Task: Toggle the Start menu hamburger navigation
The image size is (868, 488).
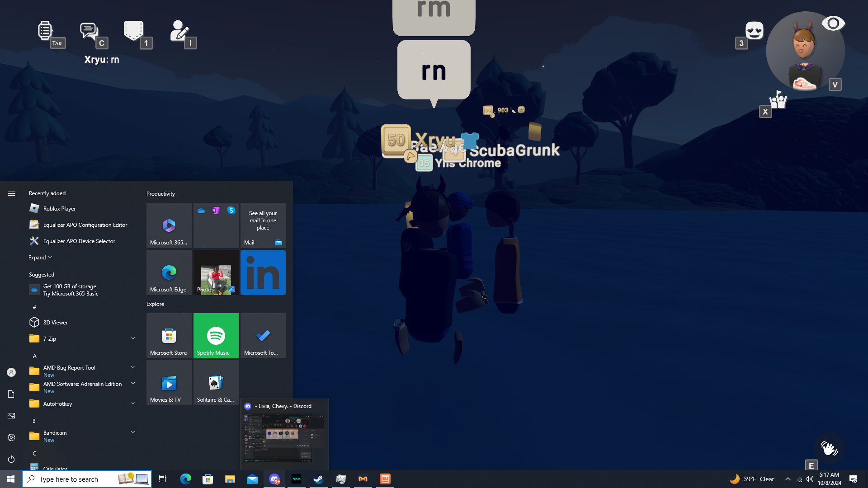Action: [11, 193]
